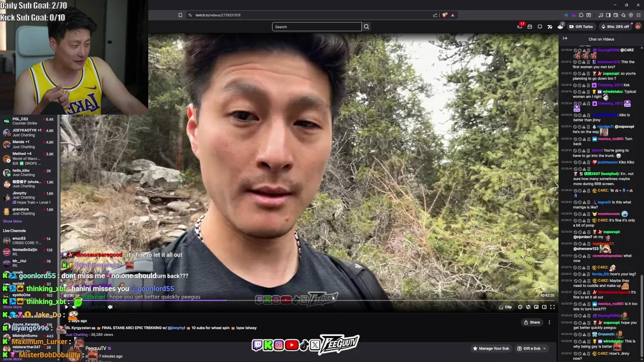644x362 pixels.
Task: Open enuc83 live channel in sidebar
Action: 29,240
